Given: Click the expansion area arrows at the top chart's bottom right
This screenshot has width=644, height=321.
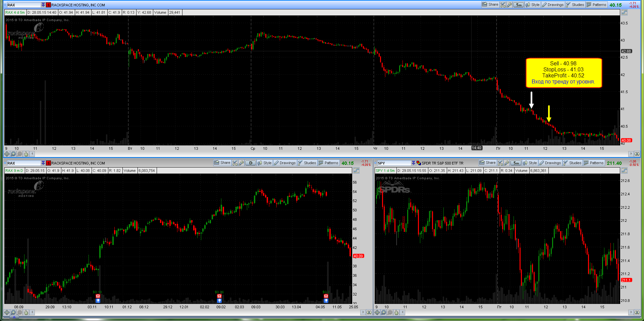Looking at the screenshot, I should pos(637,154).
